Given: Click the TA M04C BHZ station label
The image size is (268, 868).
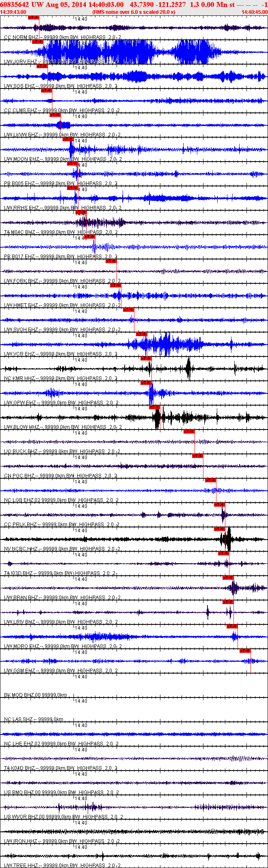Looking at the screenshot, I should tap(20, 232).
